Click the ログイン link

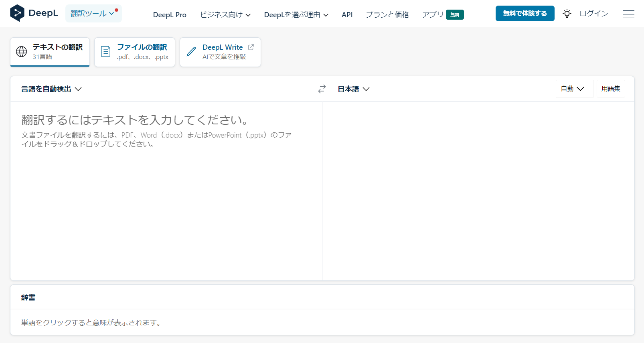594,14
